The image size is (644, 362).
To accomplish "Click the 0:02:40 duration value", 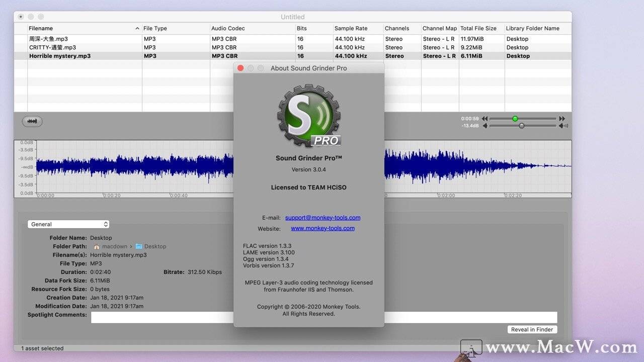I will pyautogui.click(x=100, y=272).
